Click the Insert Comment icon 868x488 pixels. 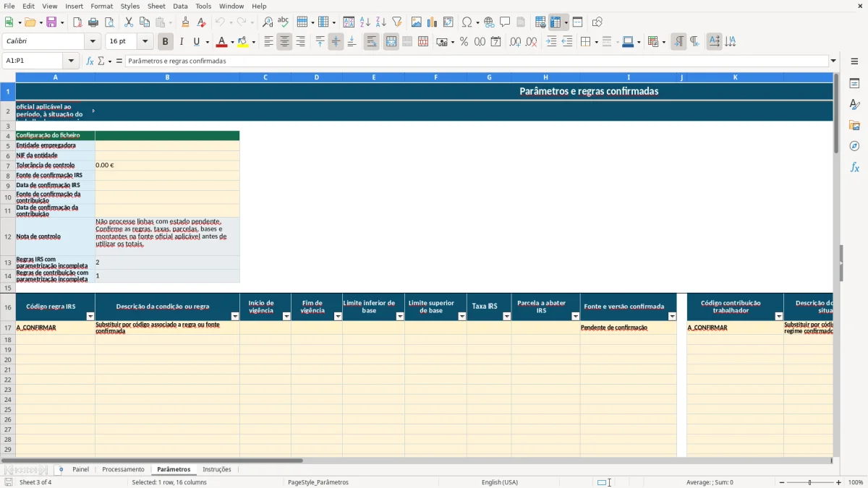pos(505,22)
